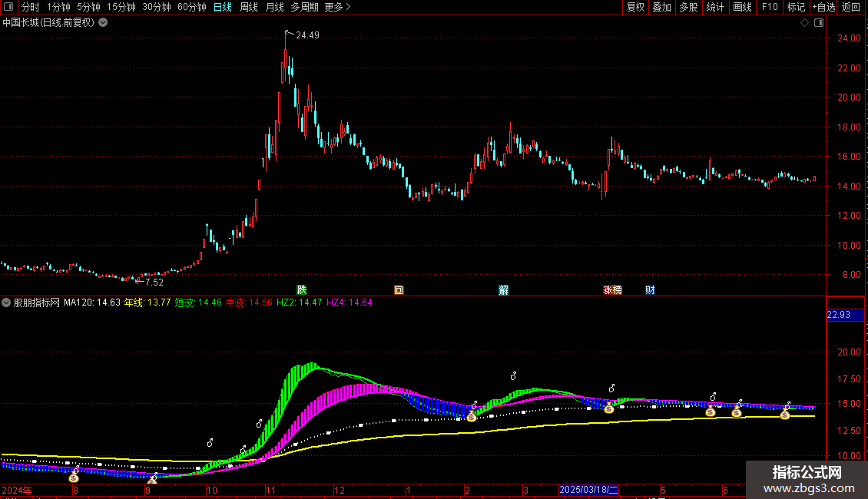868x499 pixels.
Task: Click the 短波: 14.46 label
Action: tap(198, 302)
